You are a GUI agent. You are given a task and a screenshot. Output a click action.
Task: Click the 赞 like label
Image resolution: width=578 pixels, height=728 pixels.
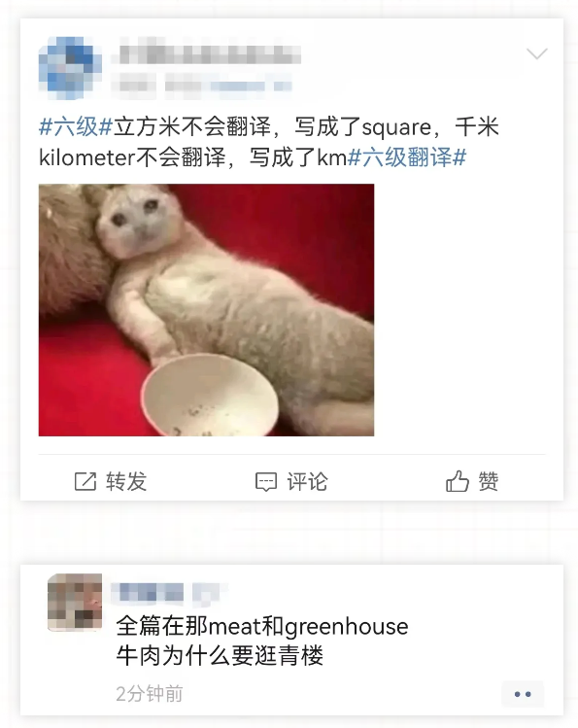489,481
